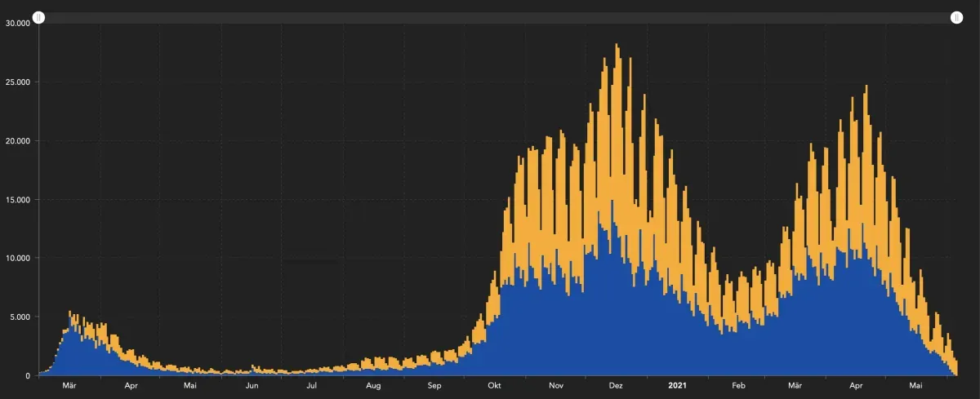
Task: Click the 25.000 y-axis label
Action: [x=17, y=82]
